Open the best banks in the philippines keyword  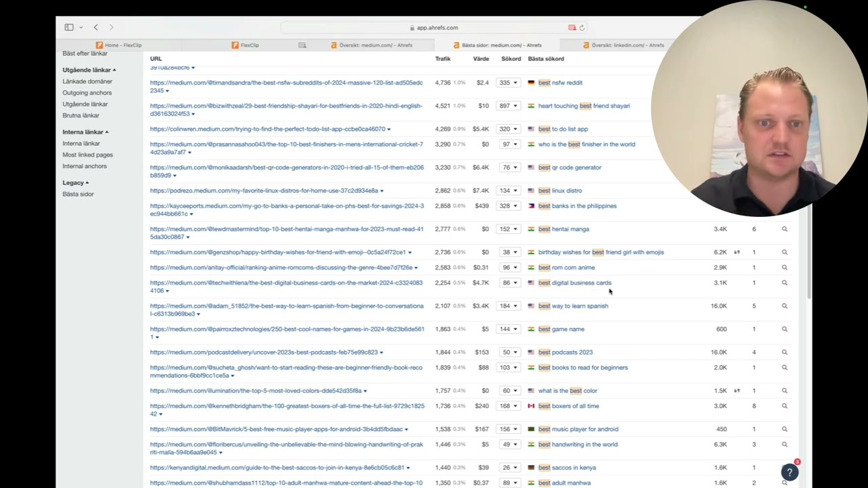point(577,206)
